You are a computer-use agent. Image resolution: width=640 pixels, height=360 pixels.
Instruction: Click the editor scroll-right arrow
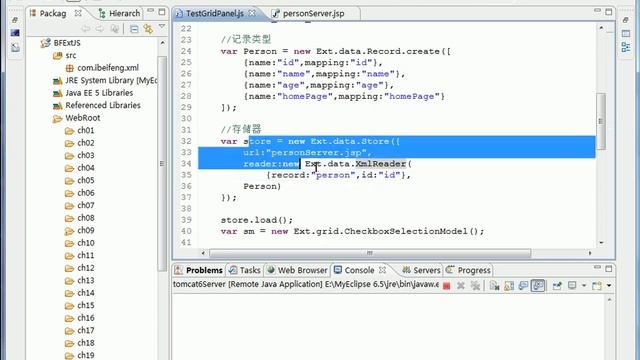590,253
